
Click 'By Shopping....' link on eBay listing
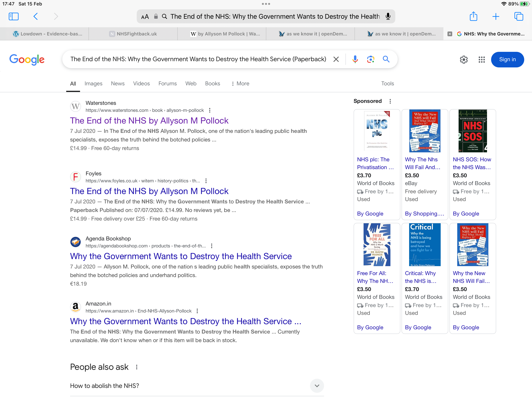tap(425, 214)
